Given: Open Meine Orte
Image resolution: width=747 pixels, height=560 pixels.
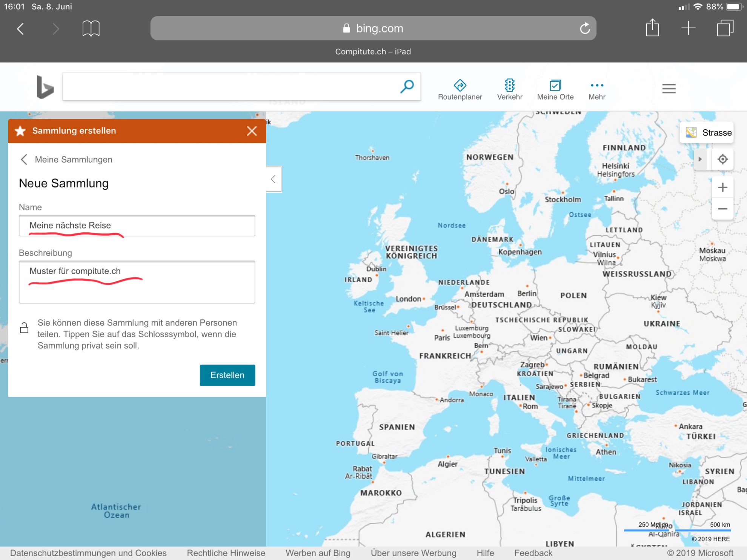Looking at the screenshot, I should coord(555,89).
